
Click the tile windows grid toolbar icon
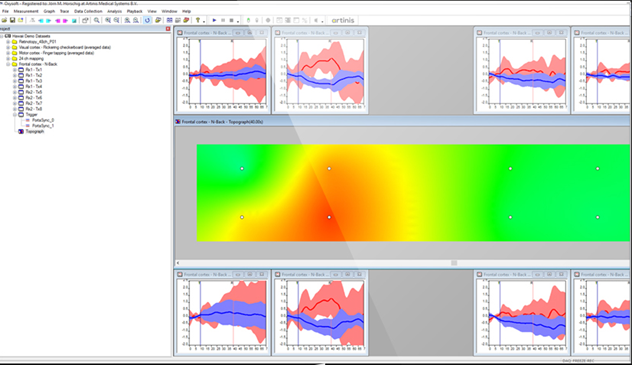pyautogui.click(x=170, y=20)
